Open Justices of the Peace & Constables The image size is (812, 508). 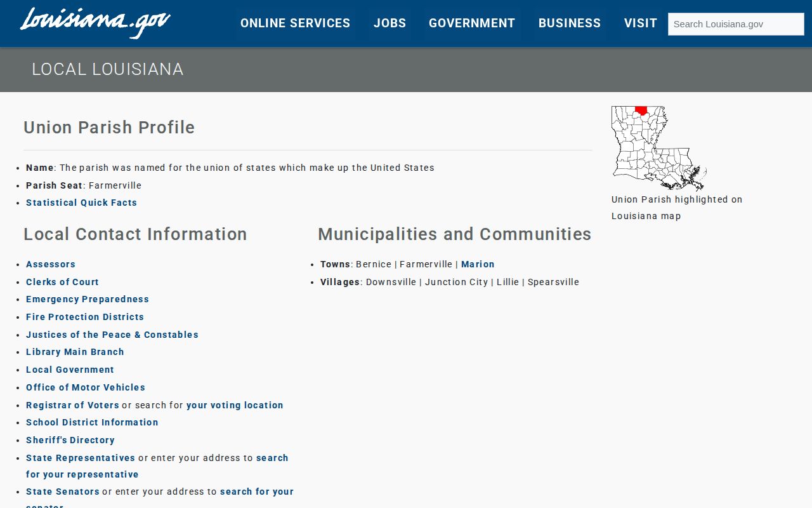pyautogui.click(x=112, y=335)
